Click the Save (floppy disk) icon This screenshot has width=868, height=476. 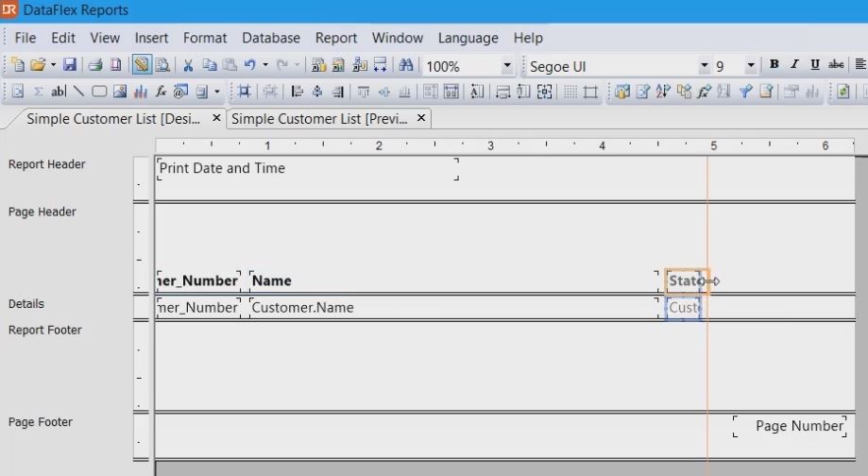[70, 65]
